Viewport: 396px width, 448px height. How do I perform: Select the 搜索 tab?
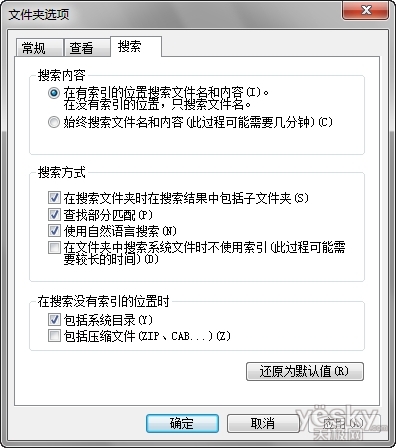click(x=136, y=46)
